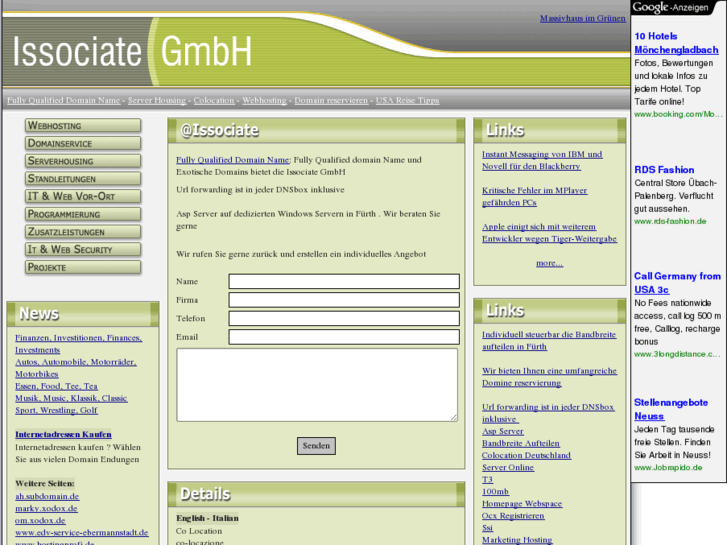Open the USA Reise Tipps link

coord(407,101)
